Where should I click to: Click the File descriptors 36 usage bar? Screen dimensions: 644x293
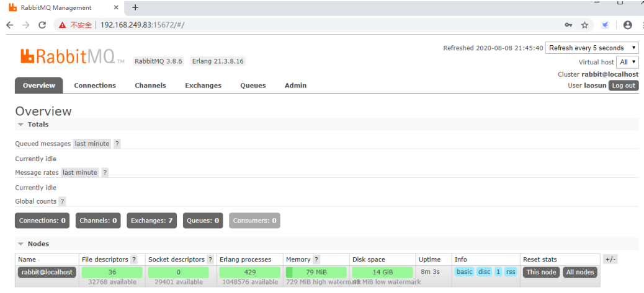click(x=112, y=272)
